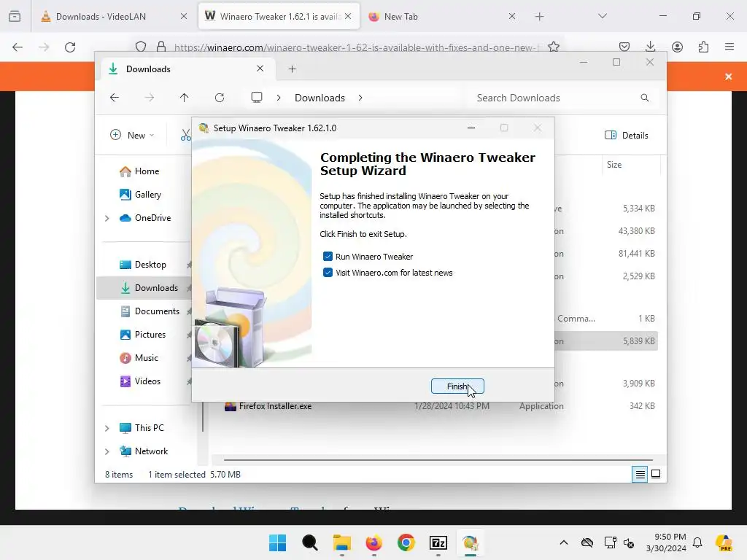This screenshot has height=560, width=747.
Task: Click Finish in the Winaero Tweaker setup wizard
Action: [x=457, y=386]
